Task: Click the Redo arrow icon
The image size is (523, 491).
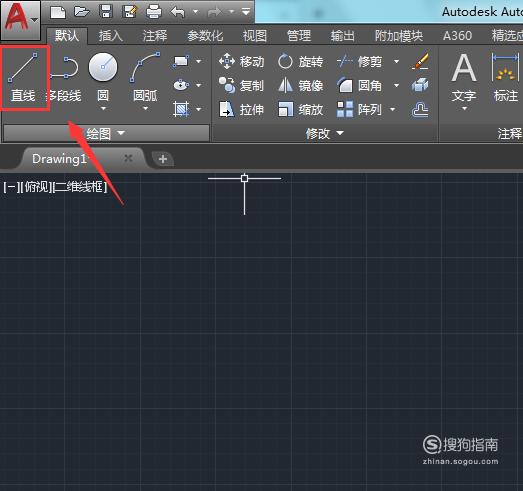Action: (x=214, y=12)
